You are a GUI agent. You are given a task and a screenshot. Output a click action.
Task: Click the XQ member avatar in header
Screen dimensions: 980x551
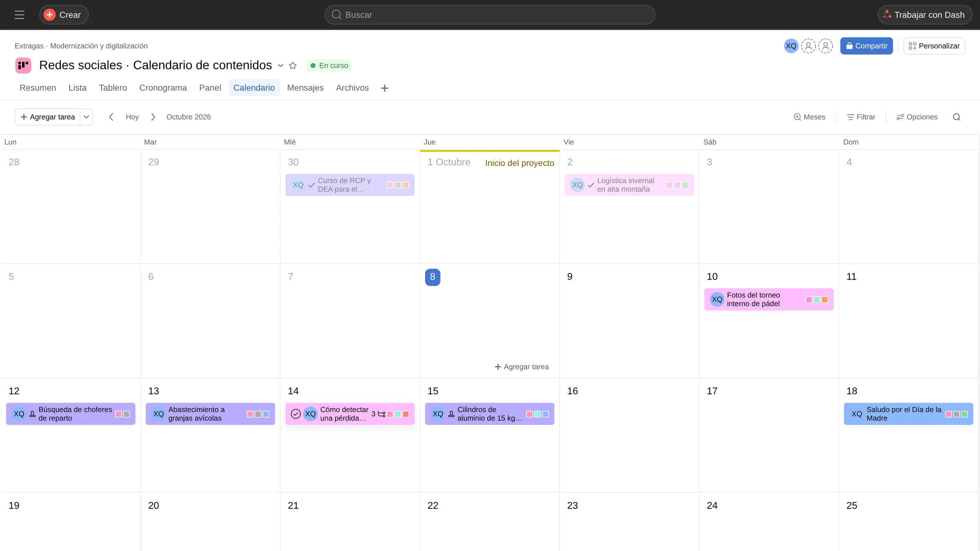pos(791,46)
